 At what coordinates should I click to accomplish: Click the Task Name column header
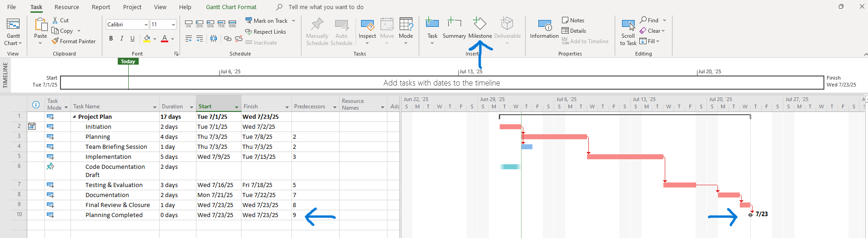115,104
